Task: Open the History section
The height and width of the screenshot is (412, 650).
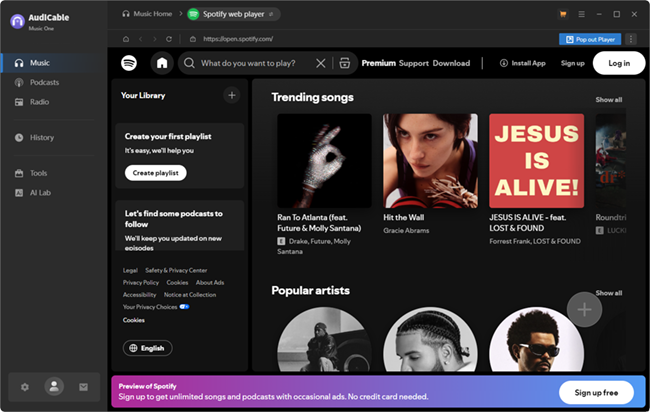Action: pos(54,138)
